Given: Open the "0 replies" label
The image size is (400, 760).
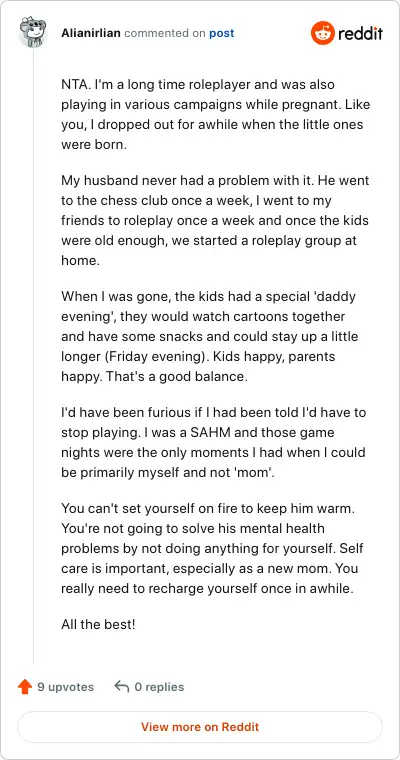Looking at the screenshot, I should 159,687.
